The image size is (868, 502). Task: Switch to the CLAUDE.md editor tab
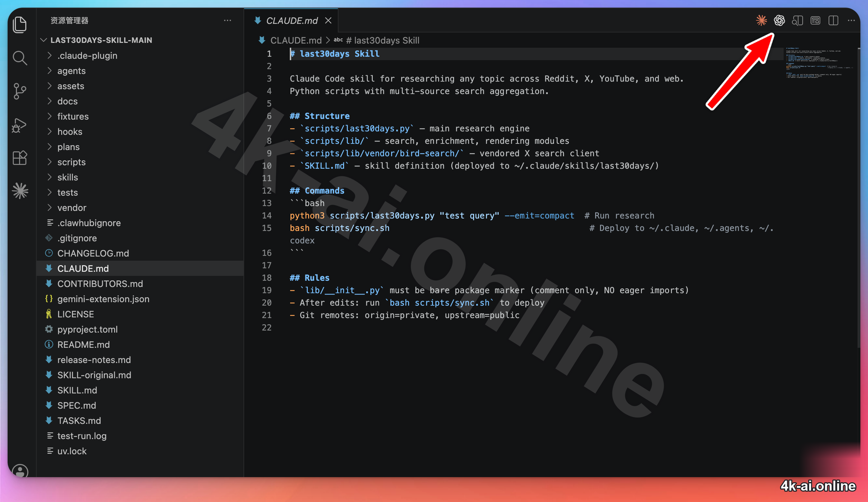pyautogui.click(x=291, y=21)
